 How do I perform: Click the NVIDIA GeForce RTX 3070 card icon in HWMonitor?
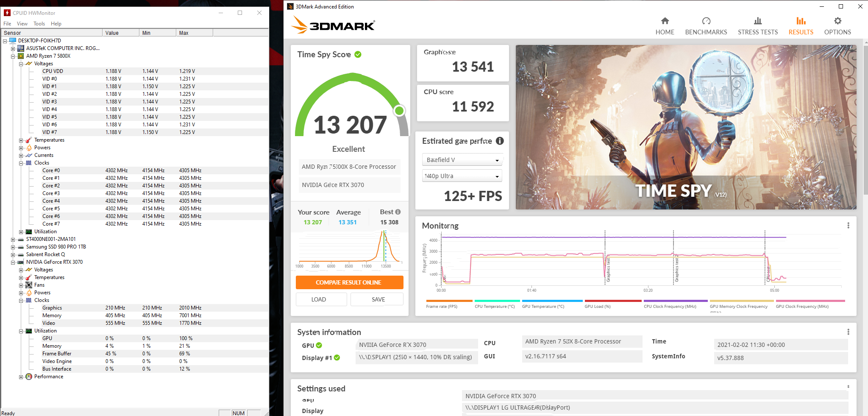(21, 262)
